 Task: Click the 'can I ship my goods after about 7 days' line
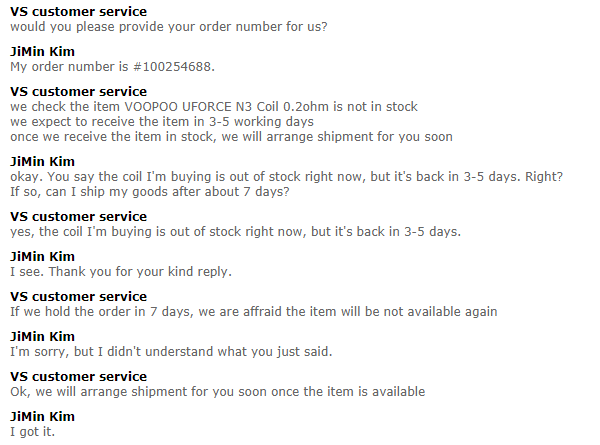coord(150,192)
